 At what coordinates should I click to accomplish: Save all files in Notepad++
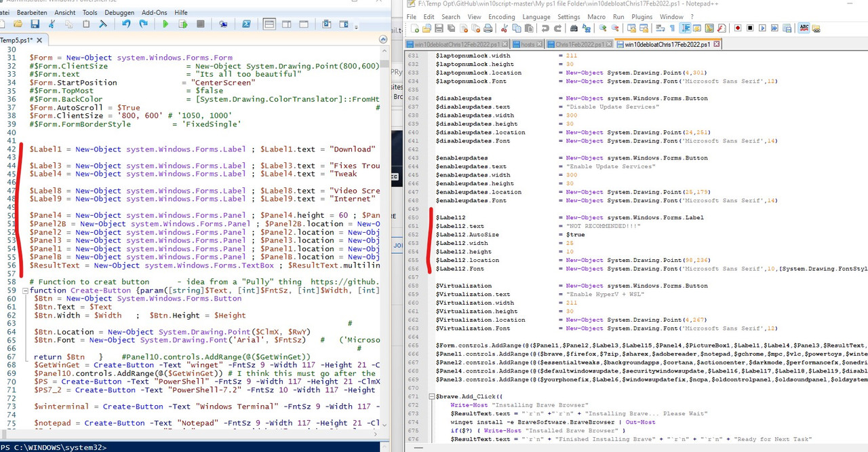tap(451, 28)
